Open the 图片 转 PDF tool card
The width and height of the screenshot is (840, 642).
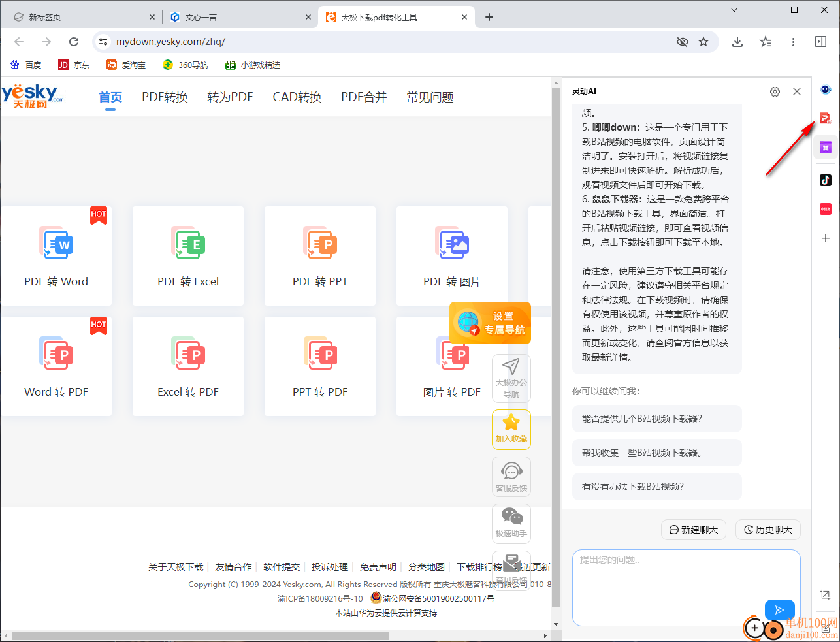(452, 366)
